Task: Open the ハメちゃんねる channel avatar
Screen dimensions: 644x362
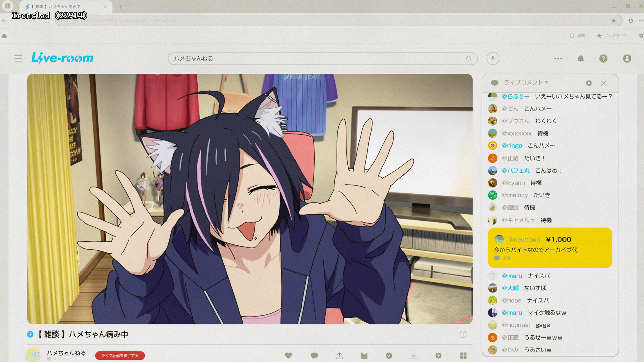Action: (33, 355)
